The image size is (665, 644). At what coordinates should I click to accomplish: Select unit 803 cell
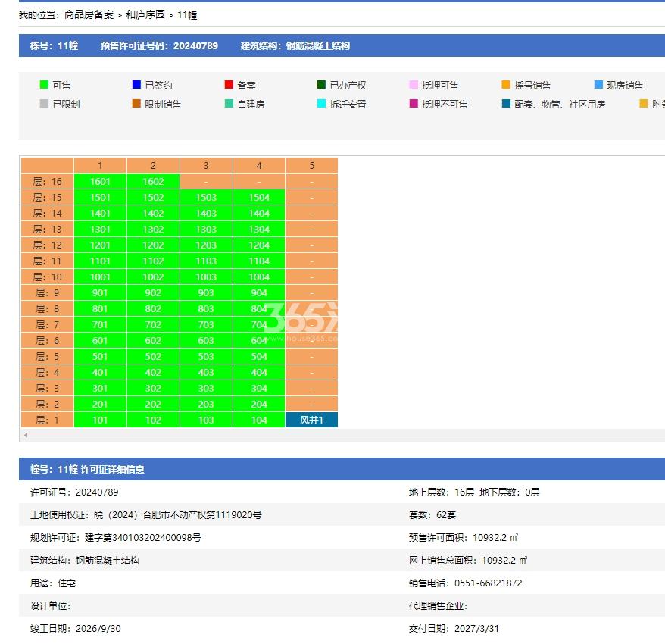206,309
